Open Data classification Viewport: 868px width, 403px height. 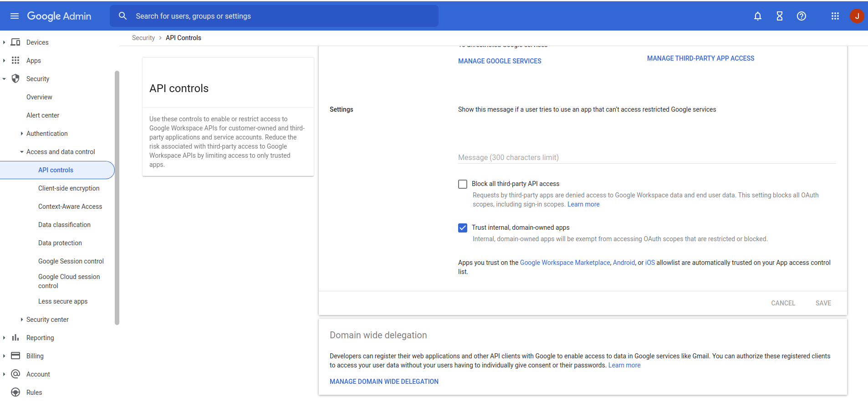(x=64, y=225)
